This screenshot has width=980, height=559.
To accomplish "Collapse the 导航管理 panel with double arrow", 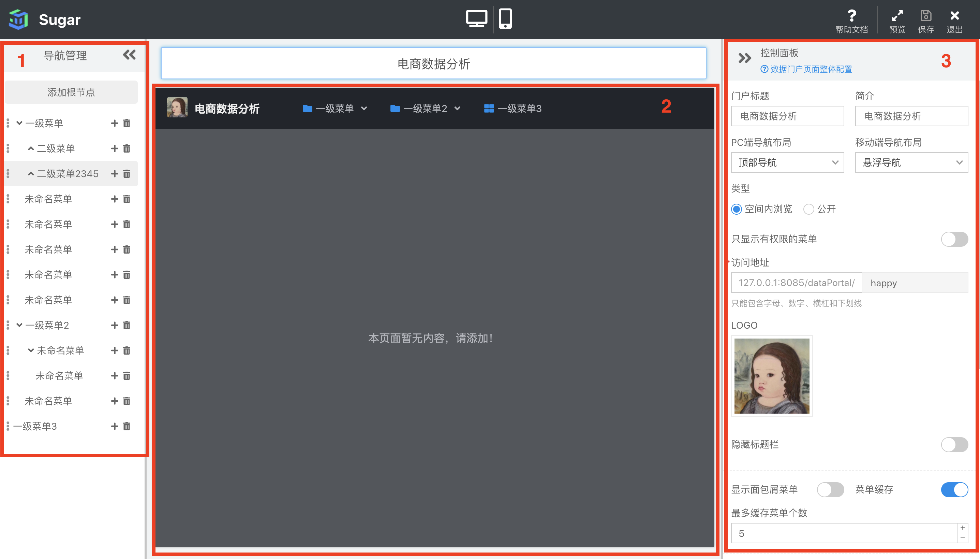I will (129, 55).
